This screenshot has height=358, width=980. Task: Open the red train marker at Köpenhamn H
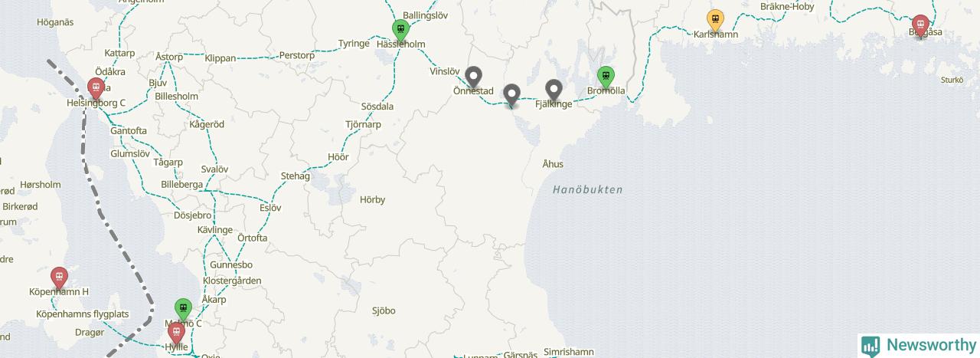[x=59, y=278]
